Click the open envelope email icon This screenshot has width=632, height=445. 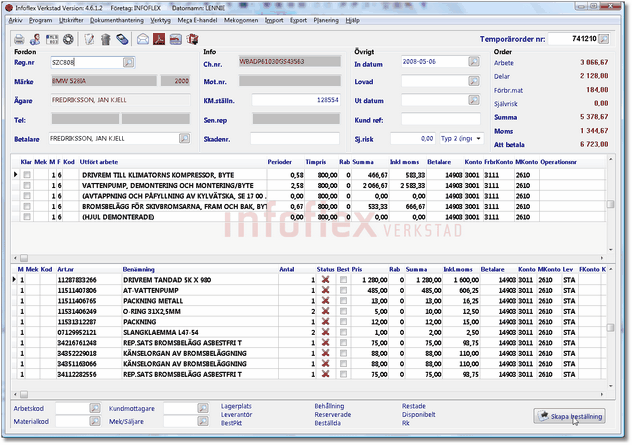tap(143, 39)
